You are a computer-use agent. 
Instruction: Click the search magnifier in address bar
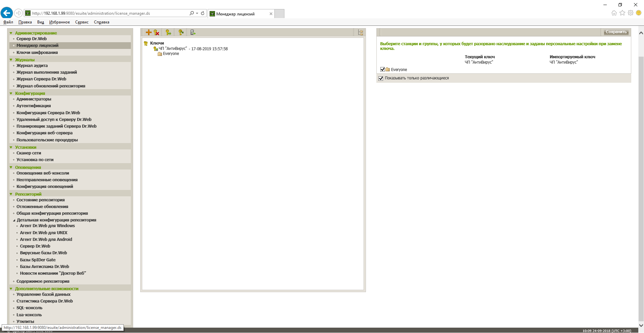[192, 13]
